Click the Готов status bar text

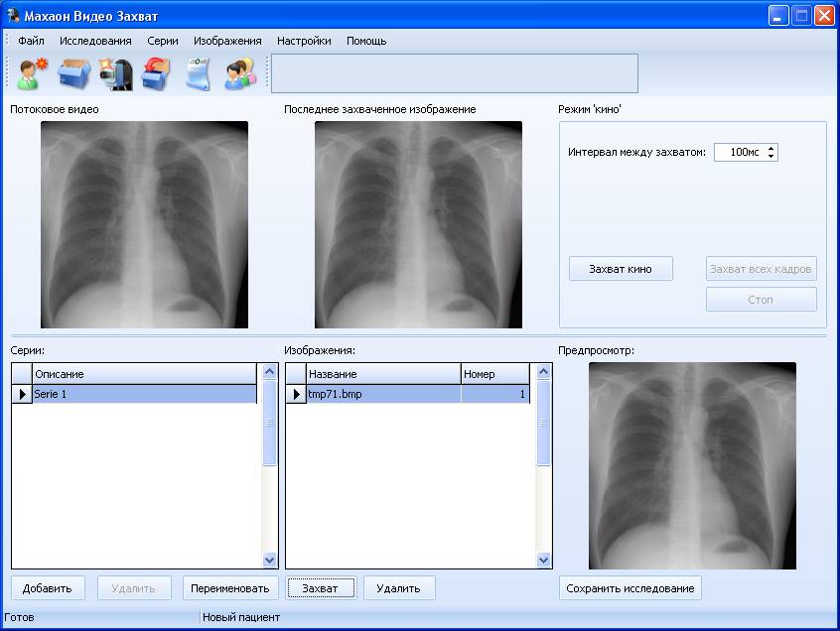(x=19, y=617)
